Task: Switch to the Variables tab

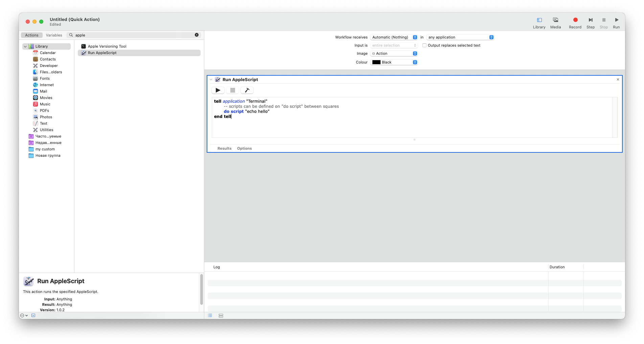Action: click(54, 35)
